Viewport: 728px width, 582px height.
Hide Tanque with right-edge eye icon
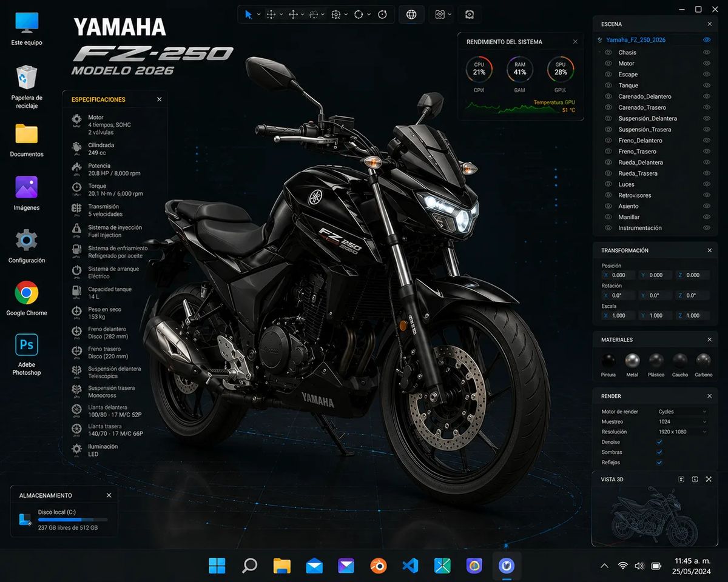(x=707, y=85)
